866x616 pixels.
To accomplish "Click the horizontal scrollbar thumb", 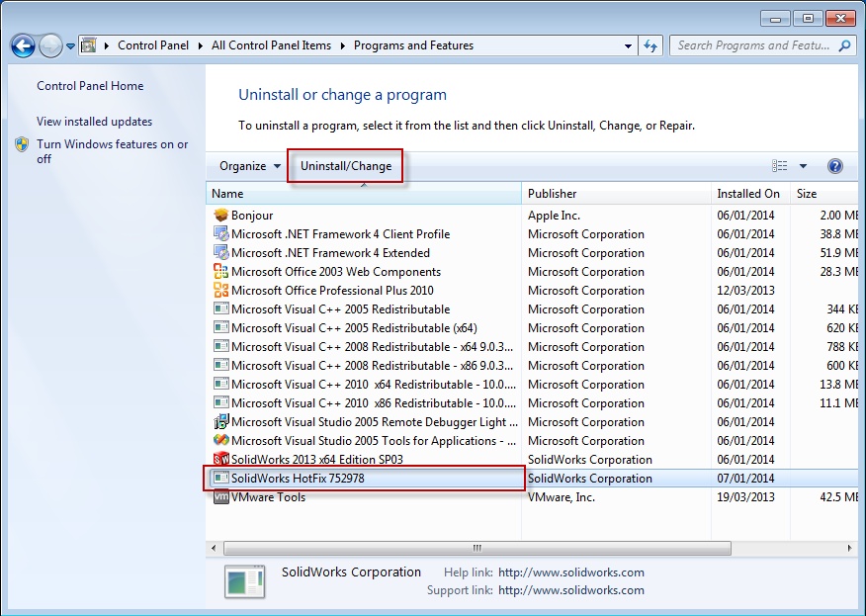I will 477,548.
